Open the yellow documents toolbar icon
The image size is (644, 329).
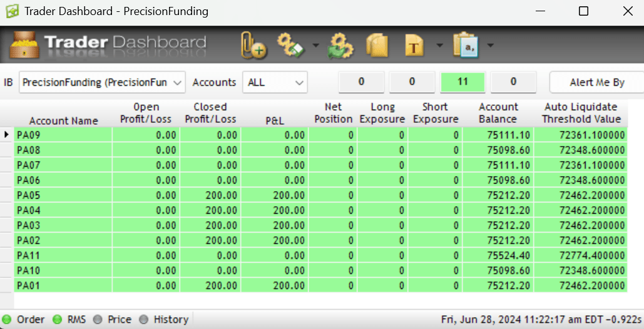click(x=377, y=45)
